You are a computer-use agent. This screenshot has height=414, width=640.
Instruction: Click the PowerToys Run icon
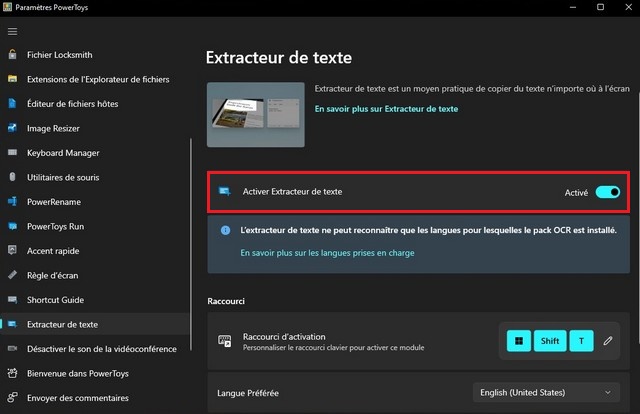coord(13,226)
